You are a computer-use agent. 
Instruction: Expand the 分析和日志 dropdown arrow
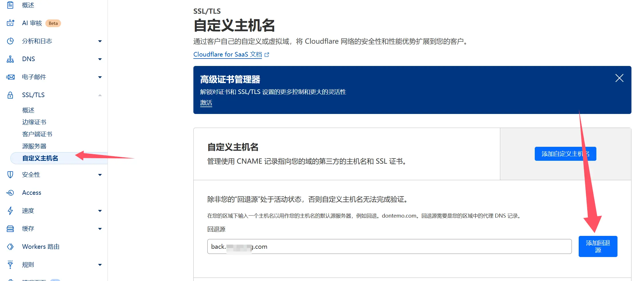(100, 41)
